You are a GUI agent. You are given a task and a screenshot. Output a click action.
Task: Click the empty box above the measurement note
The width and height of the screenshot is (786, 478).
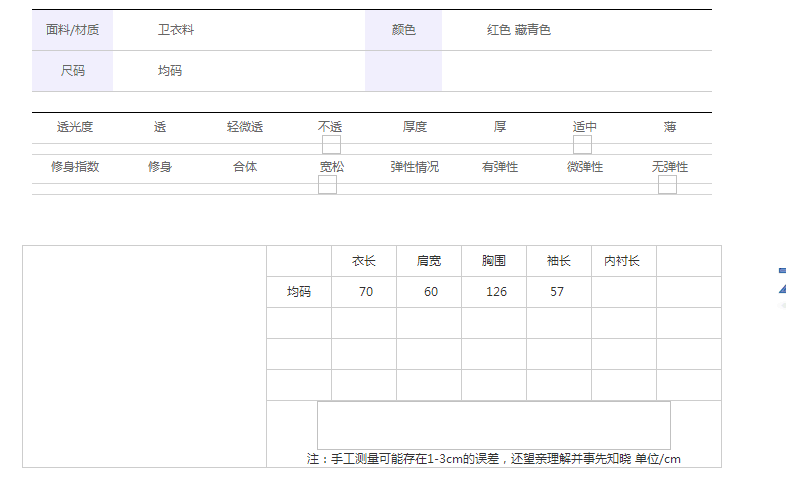click(x=494, y=425)
